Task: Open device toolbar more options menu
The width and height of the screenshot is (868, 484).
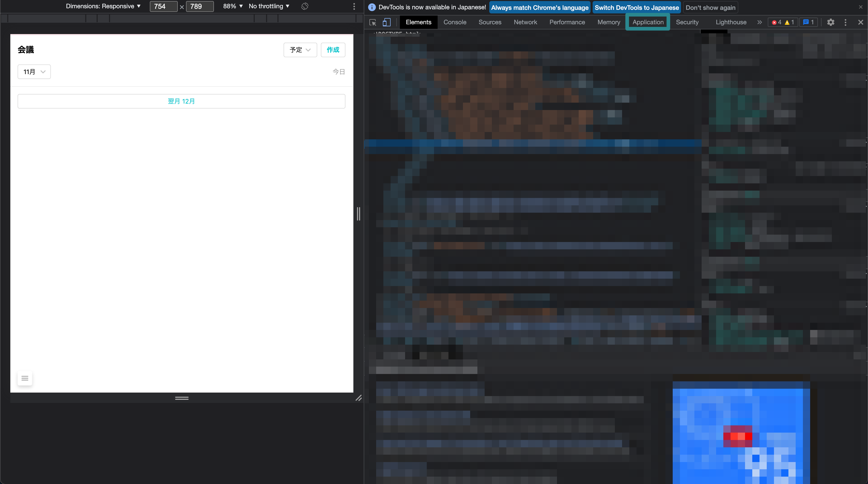Action: (354, 6)
